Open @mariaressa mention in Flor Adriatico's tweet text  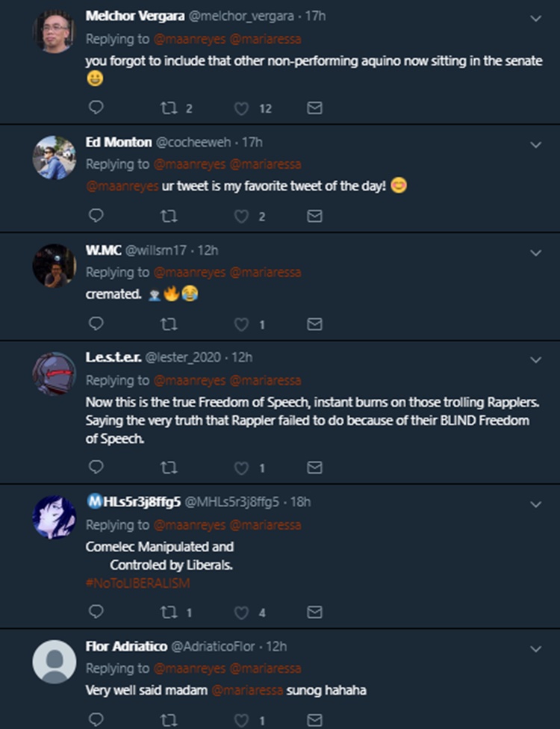(x=247, y=690)
